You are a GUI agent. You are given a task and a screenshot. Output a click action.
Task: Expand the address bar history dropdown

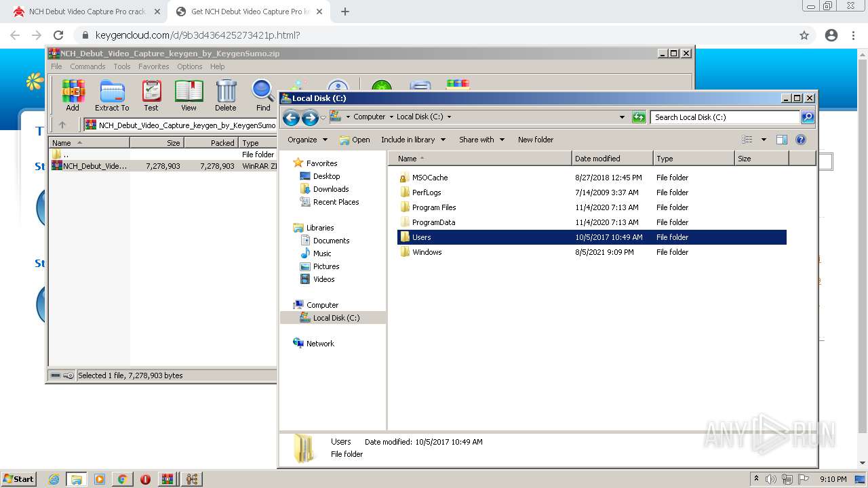(623, 117)
